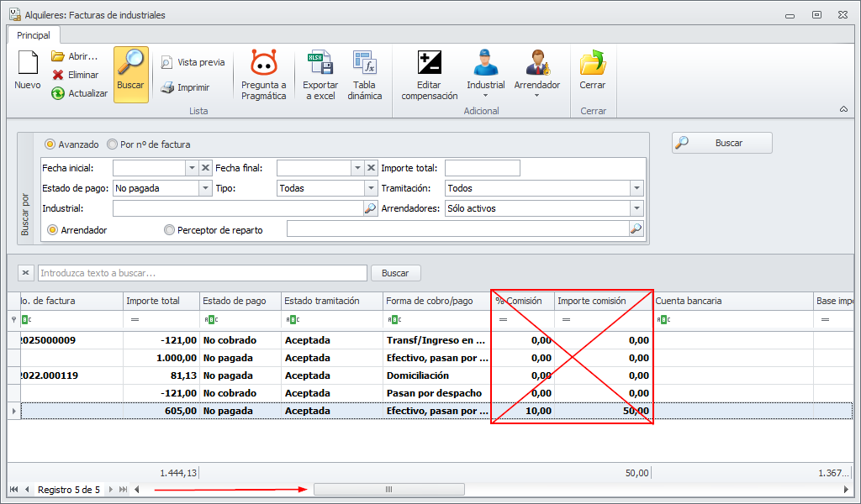Screen dimensions: 861x504
Task: Go to previous record
Action: [x=27, y=489]
